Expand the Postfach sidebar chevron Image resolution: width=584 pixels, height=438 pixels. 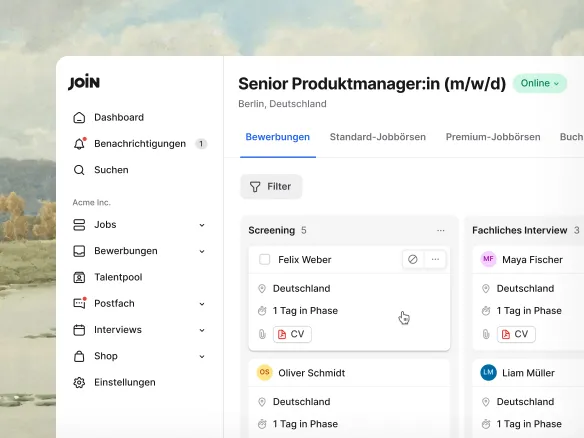pos(202,304)
